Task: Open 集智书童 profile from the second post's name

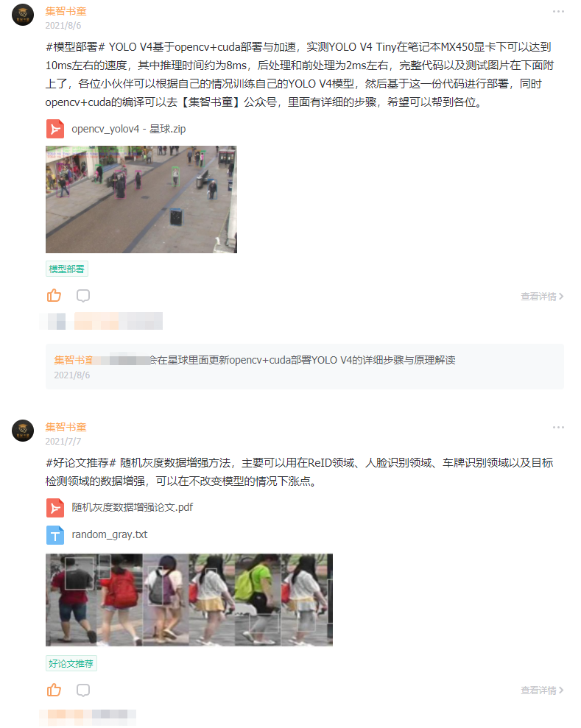Action: pyautogui.click(x=66, y=427)
